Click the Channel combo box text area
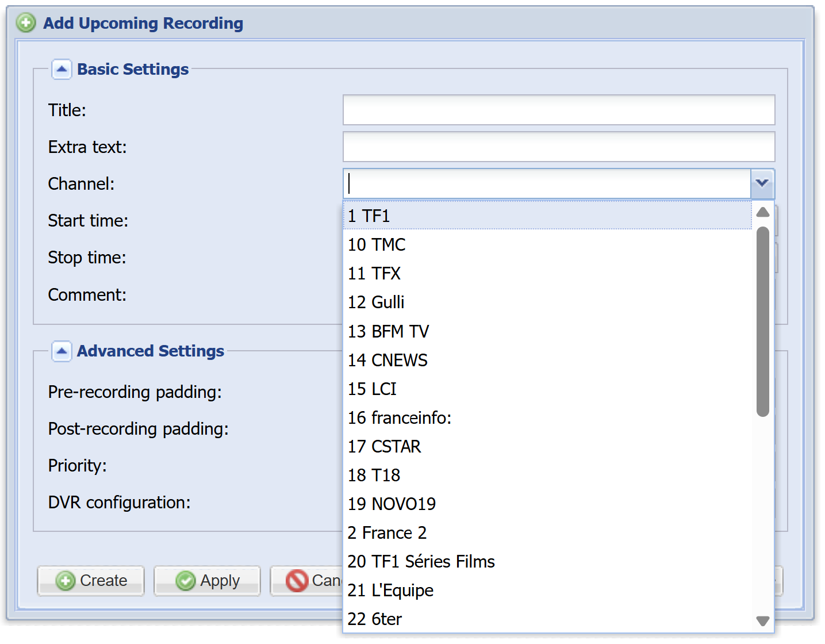The width and height of the screenshot is (825, 644). click(546, 183)
